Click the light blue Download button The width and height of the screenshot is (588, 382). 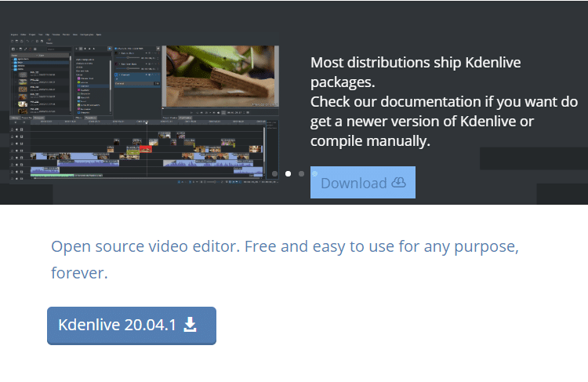tap(363, 182)
